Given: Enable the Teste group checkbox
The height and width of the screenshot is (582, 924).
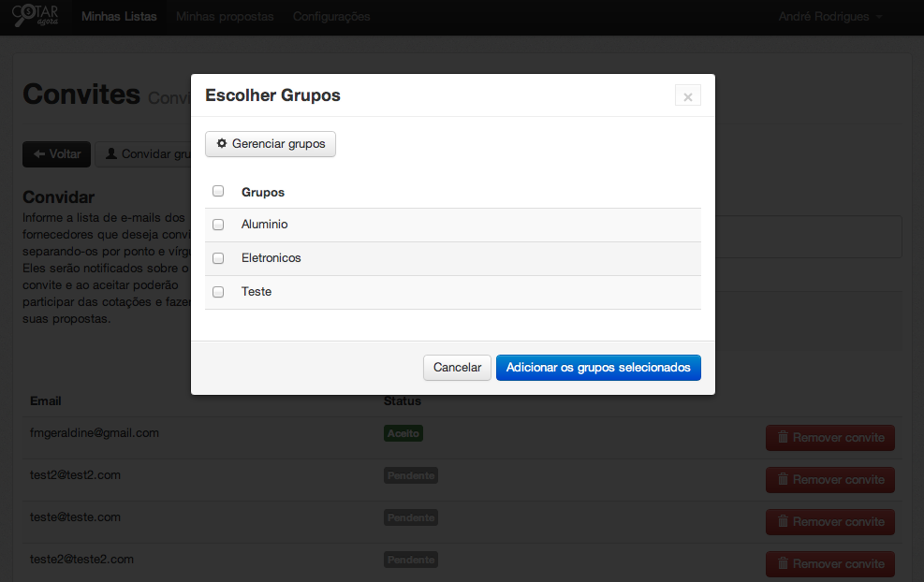Looking at the screenshot, I should pos(218,292).
